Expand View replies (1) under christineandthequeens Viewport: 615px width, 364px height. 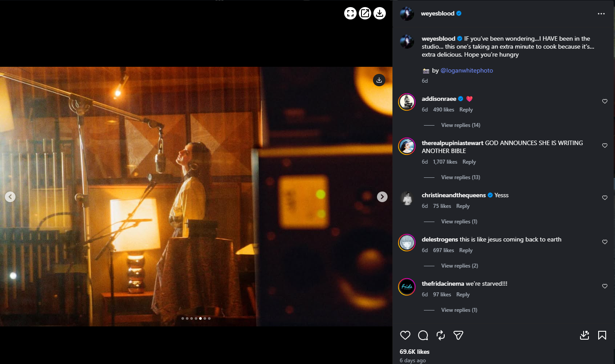pyautogui.click(x=459, y=222)
